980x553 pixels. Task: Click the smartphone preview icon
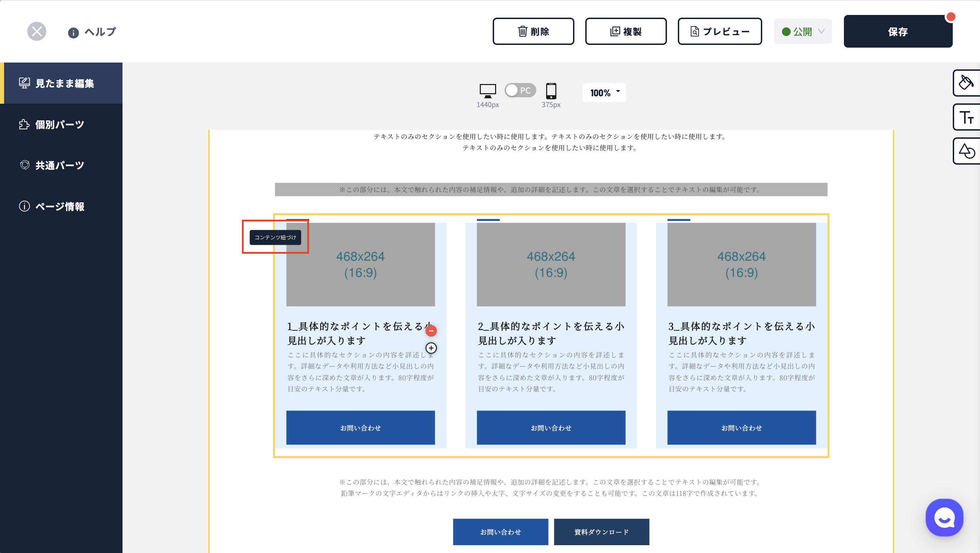pos(551,91)
